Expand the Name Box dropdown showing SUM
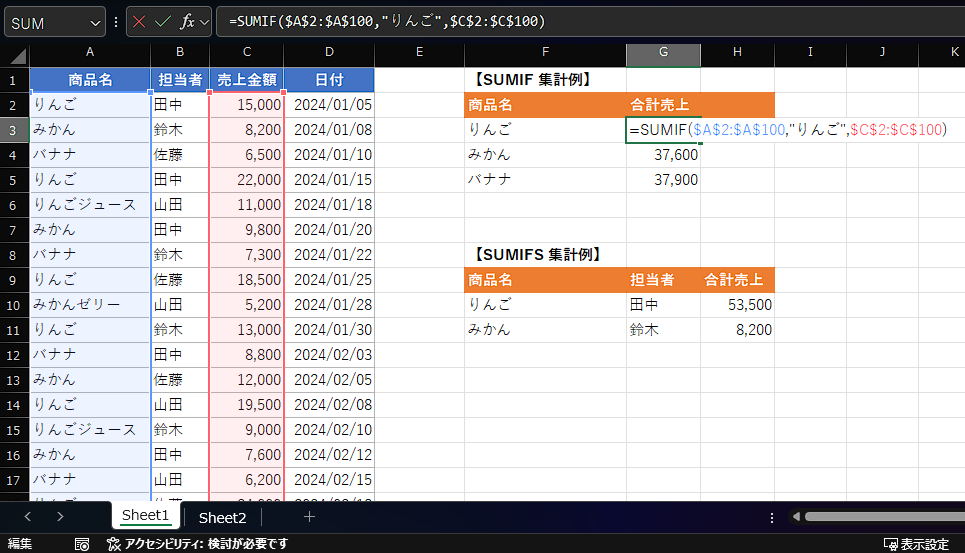The image size is (965, 553). (x=95, y=22)
